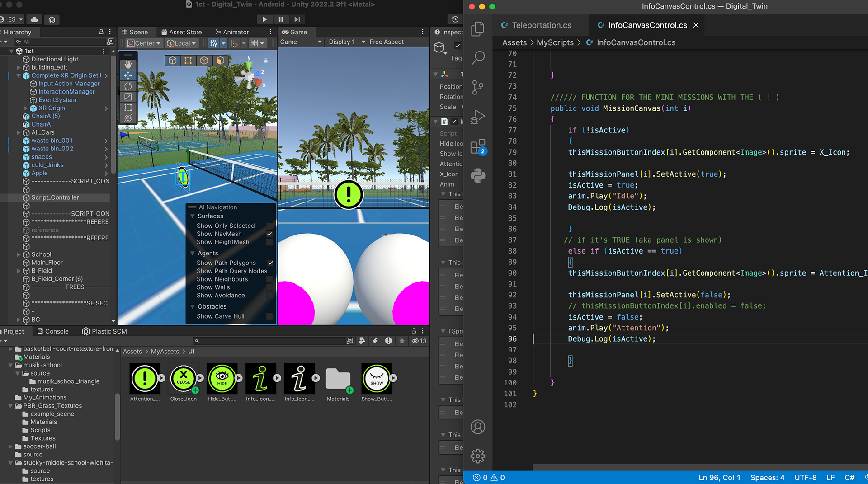The width and height of the screenshot is (868, 484).
Task: Switch to the Plastic SCM tab
Action: [104, 331]
